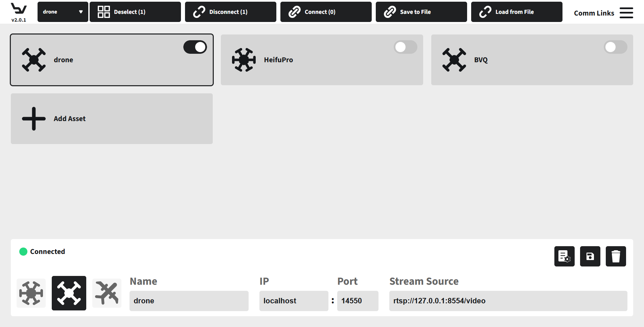Select the quadcopter asset type
The image size is (644, 327).
69,293
